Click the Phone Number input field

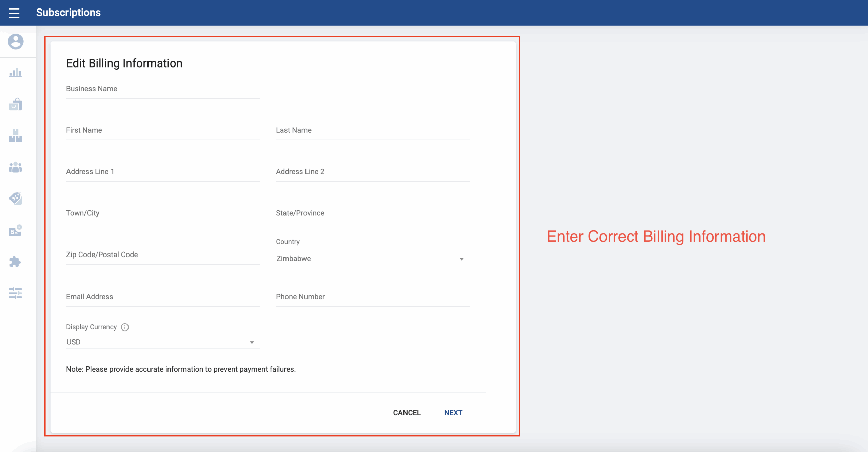point(372,297)
